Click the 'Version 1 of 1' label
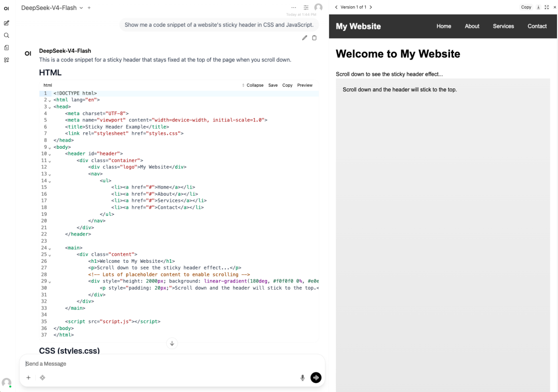 [x=353, y=7]
